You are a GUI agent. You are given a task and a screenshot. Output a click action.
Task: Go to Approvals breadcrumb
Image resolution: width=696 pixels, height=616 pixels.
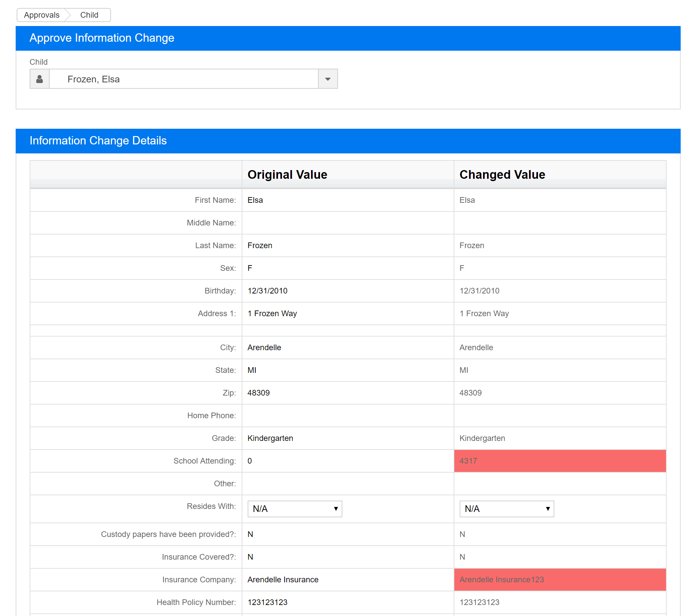(42, 15)
